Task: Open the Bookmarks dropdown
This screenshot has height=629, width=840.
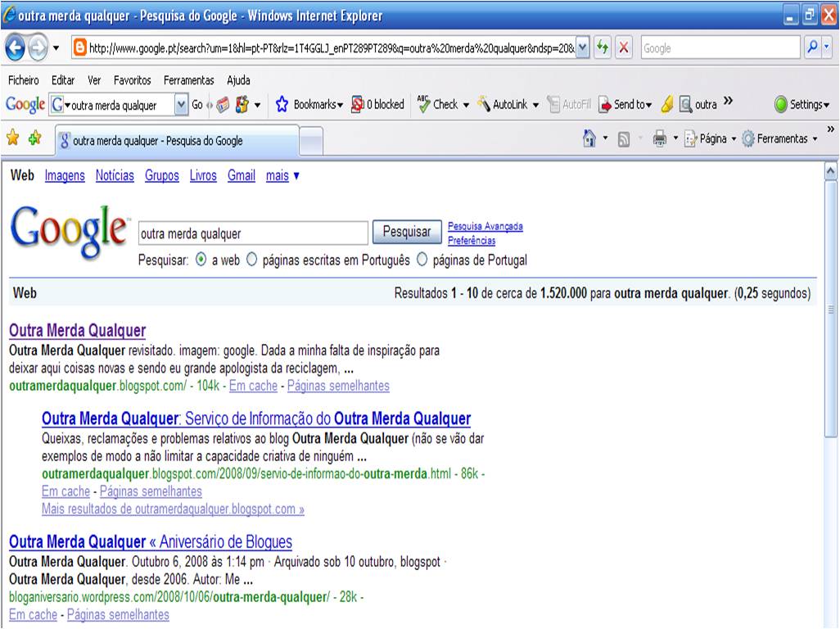Action: click(x=341, y=105)
